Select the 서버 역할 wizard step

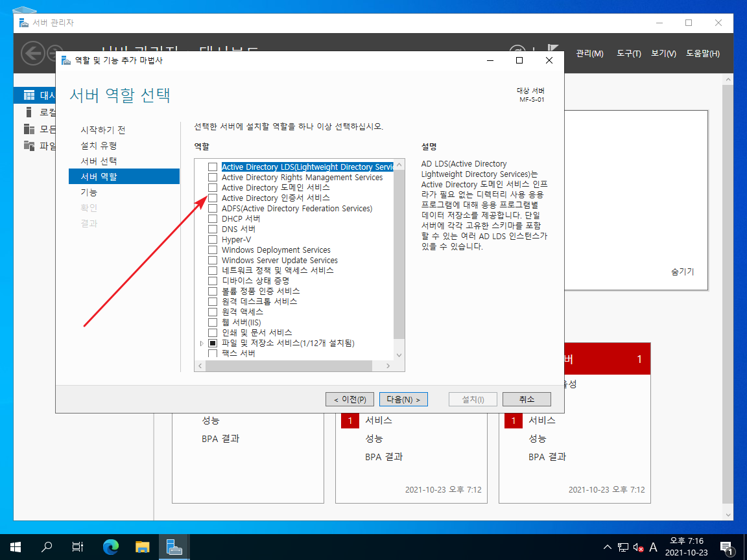(124, 177)
